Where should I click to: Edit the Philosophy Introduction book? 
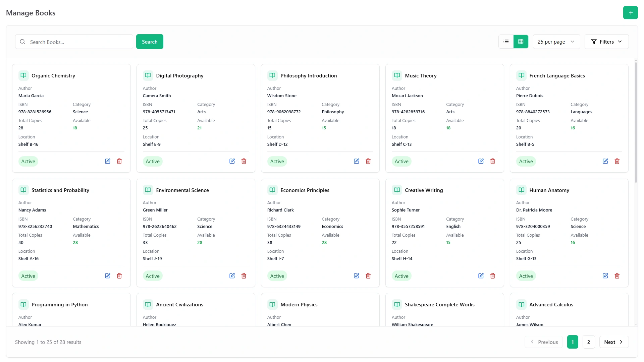pyautogui.click(x=357, y=161)
